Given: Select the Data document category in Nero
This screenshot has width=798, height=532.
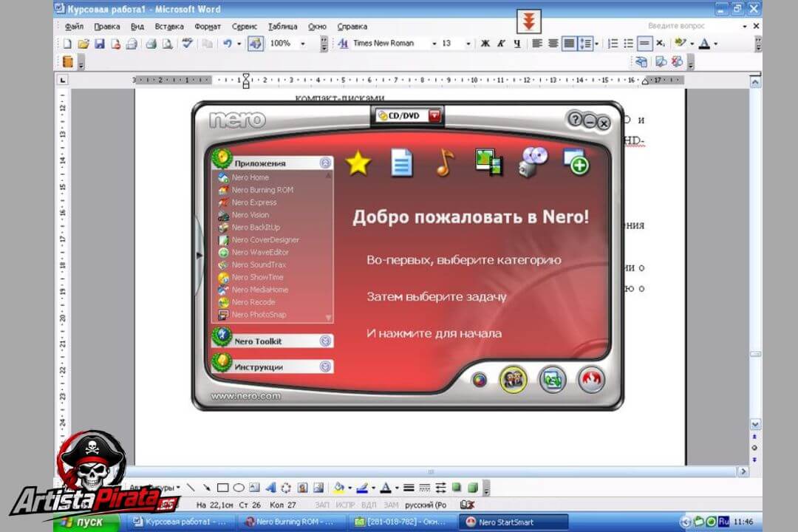Looking at the screenshot, I should (401, 163).
